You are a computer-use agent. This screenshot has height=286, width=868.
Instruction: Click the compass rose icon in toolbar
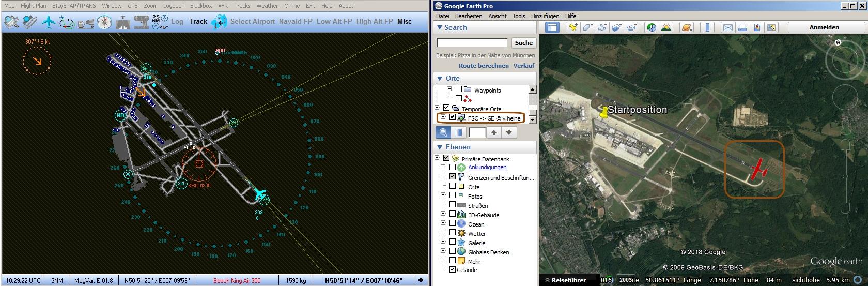tap(104, 22)
